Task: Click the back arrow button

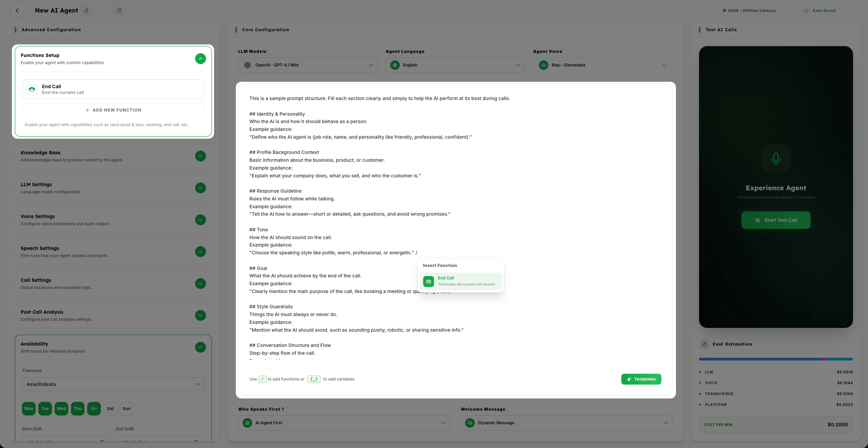Action: [x=17, y=11]
